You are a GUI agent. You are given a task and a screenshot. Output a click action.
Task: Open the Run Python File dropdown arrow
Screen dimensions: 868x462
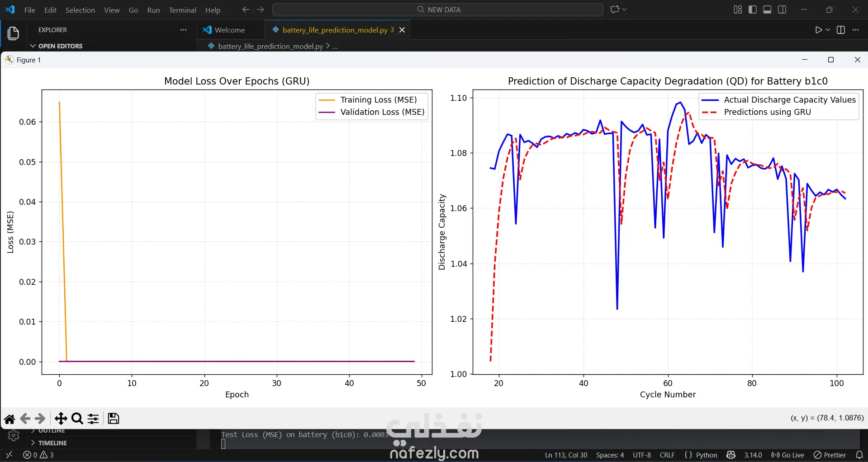tap(828, 30)
